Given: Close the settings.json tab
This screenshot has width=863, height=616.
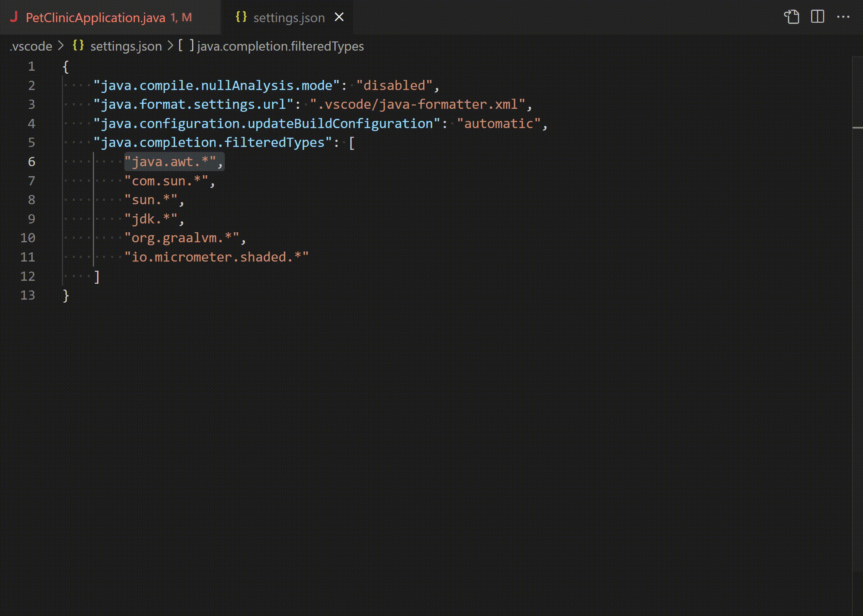Looking at the screenshot, I should point(339,17).
